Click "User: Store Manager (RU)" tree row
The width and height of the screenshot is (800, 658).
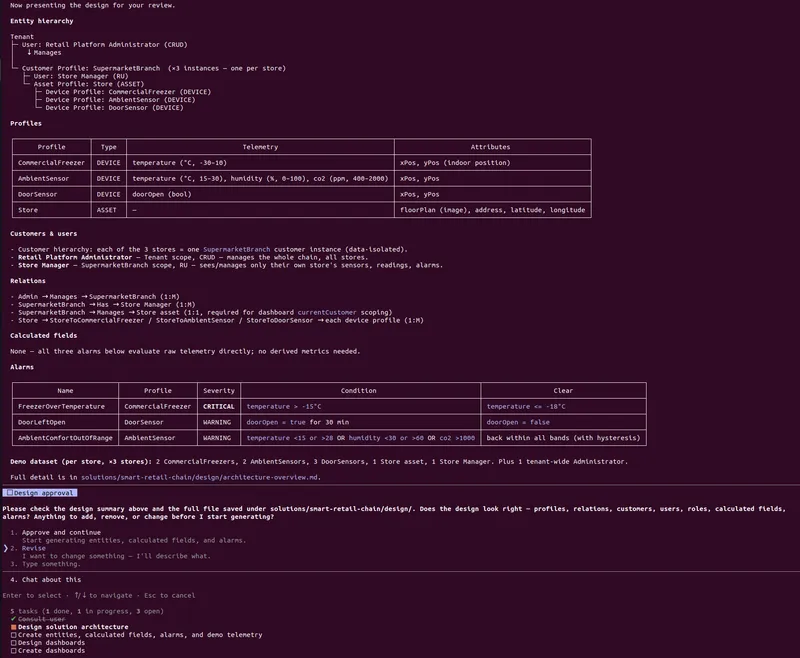(81, 76)
